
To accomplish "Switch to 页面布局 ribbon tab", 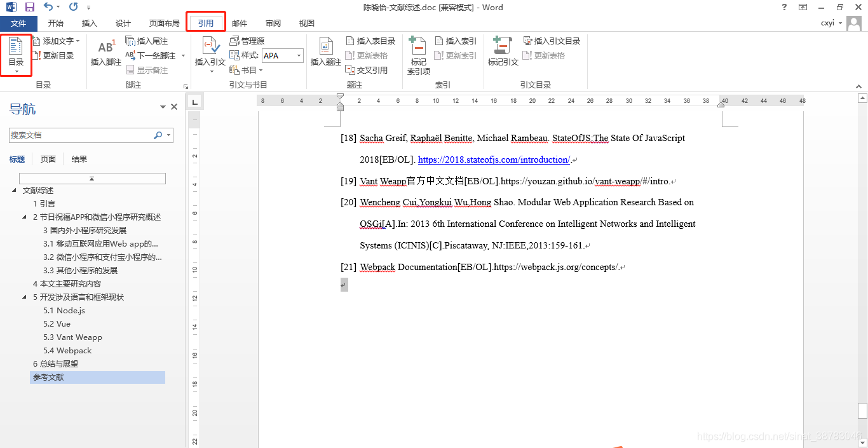I will (x=165, y=23).
